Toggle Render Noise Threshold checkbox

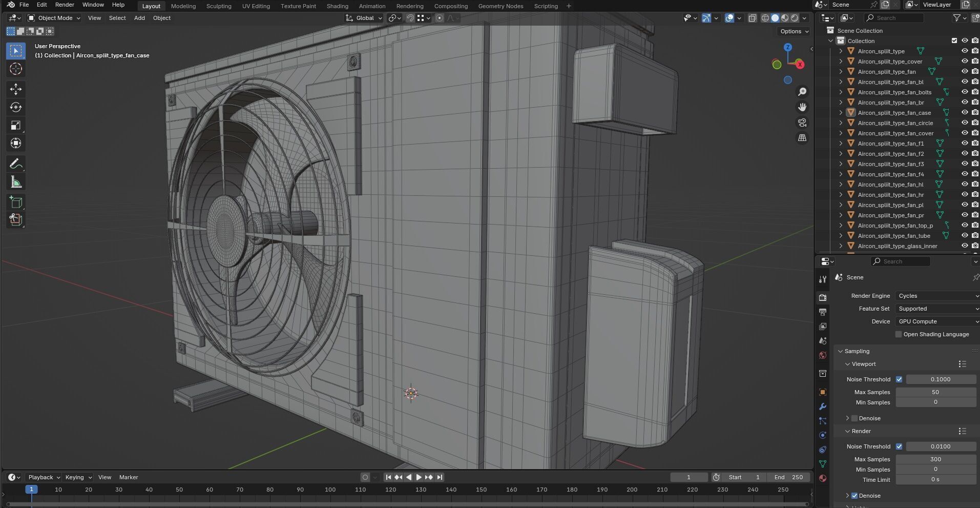(x=899, y=446)
